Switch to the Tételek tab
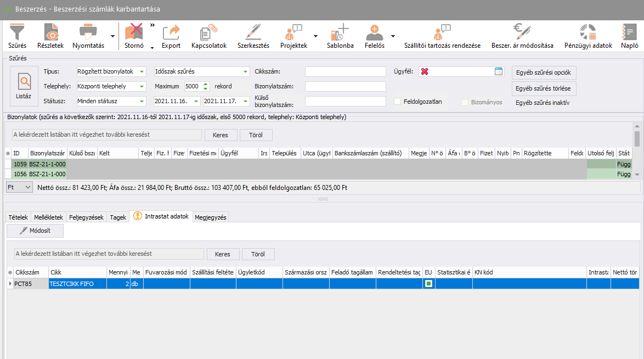The image size is (644, 359). (x=17, y=217)
